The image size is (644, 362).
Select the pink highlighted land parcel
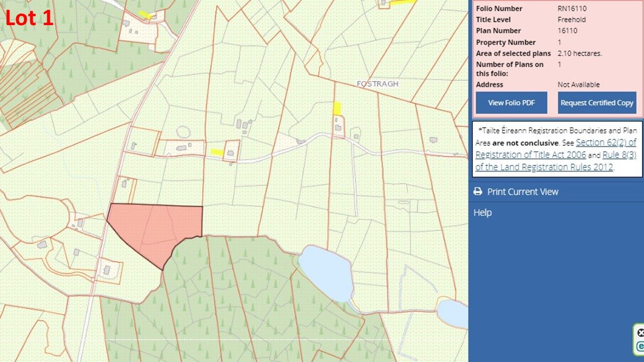pyautogui.click(x=151, y=229)
